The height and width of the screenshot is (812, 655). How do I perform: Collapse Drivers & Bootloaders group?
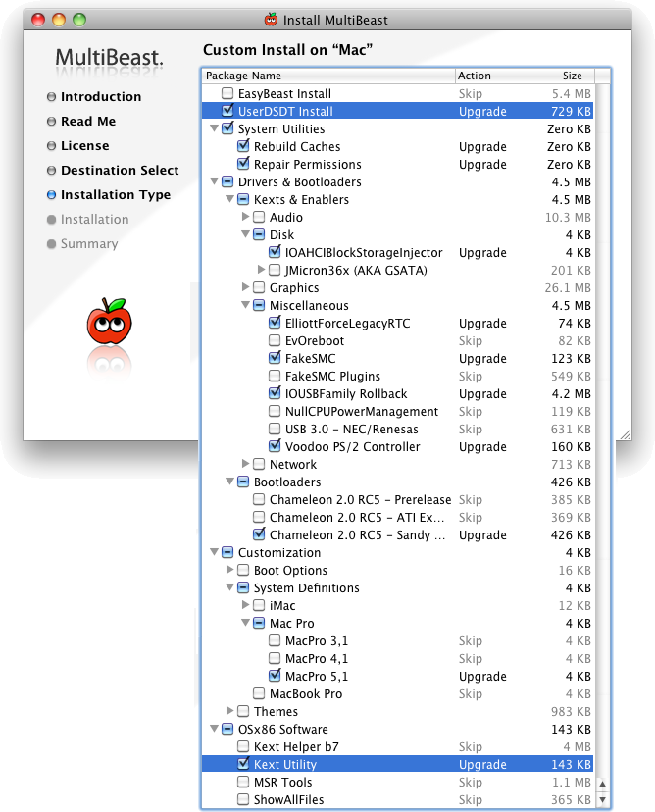pos(214,181)
